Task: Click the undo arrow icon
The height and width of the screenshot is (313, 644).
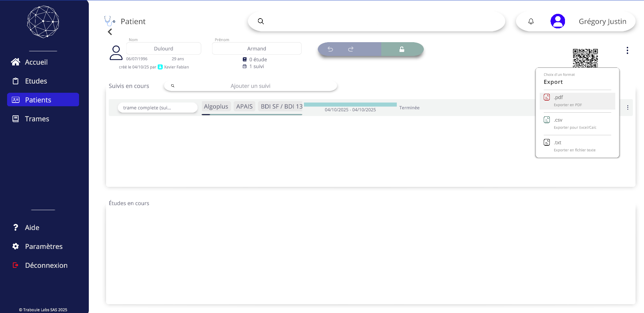Action: pos(330,49)
